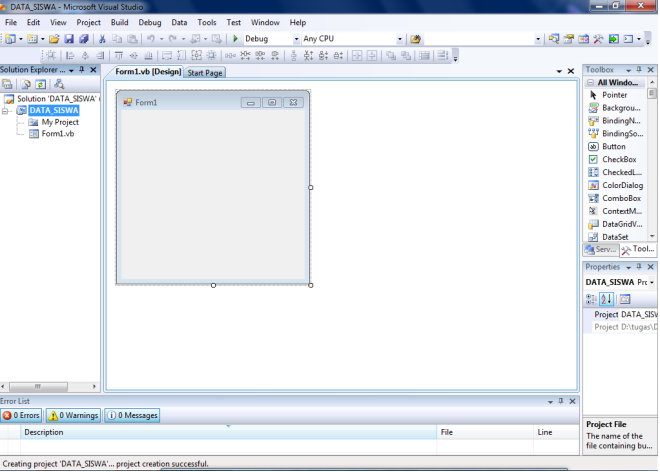Open Toolbox window position dropdown

(x=628, y=70)
